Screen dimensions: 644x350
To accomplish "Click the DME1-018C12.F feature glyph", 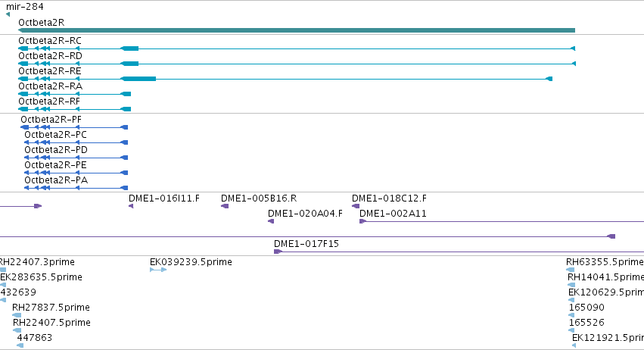I will pyautogui.click(x=356, y=206).
